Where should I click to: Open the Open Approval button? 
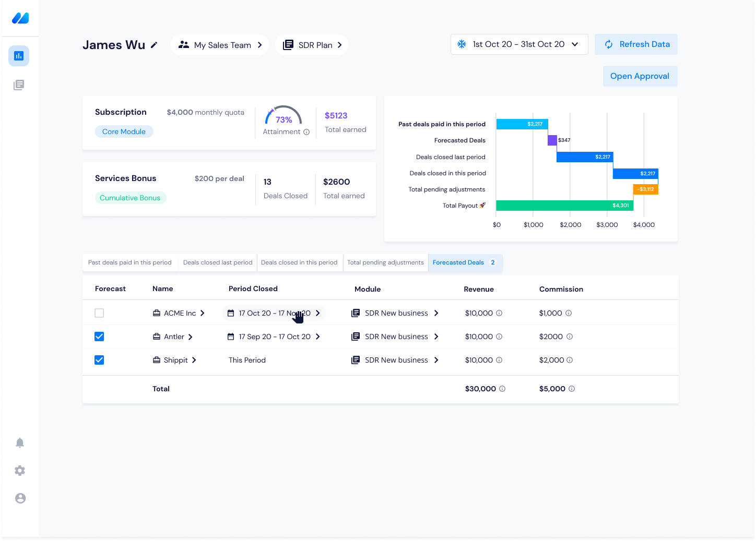[x=640, y=76]
